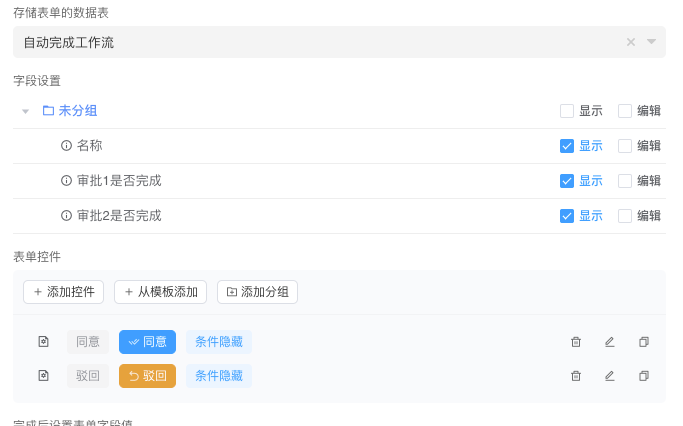The width and height of the screenshot is (683, 426).
Task: Open the data table dropdown arrow
Action: coord(652,42)
